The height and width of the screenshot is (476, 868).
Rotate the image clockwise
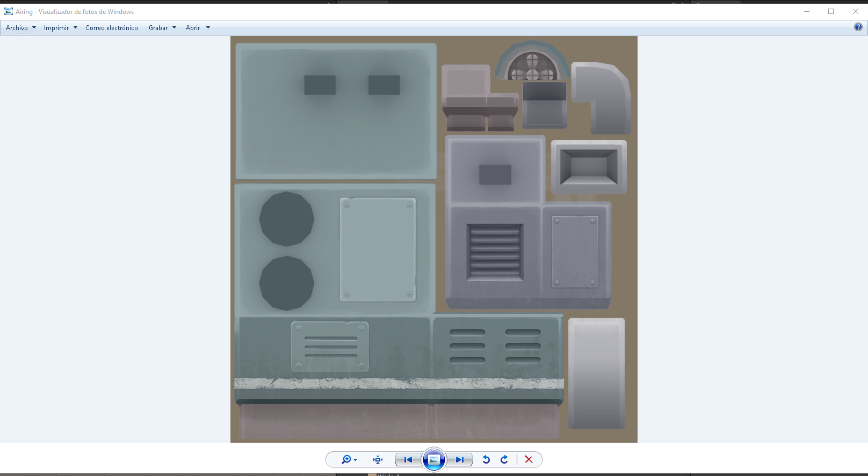(504, 459)
